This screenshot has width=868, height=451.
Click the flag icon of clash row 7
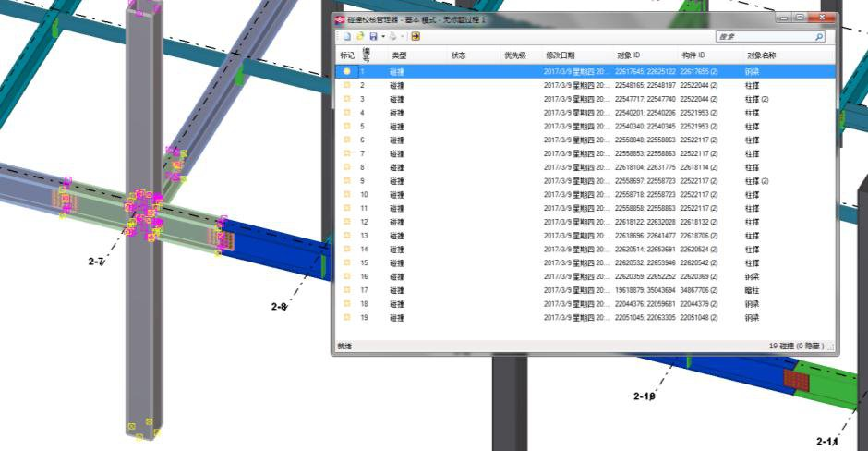(x=346, y=153)
